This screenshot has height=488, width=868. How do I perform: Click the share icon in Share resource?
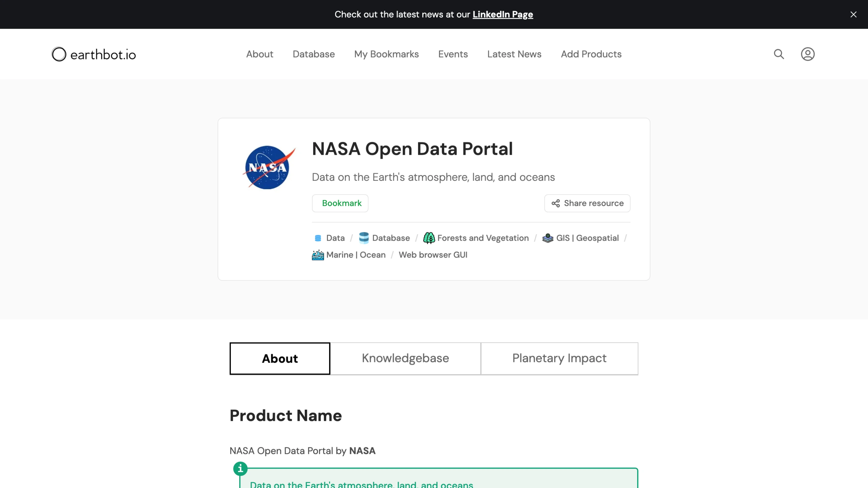[x=556, y=203]
